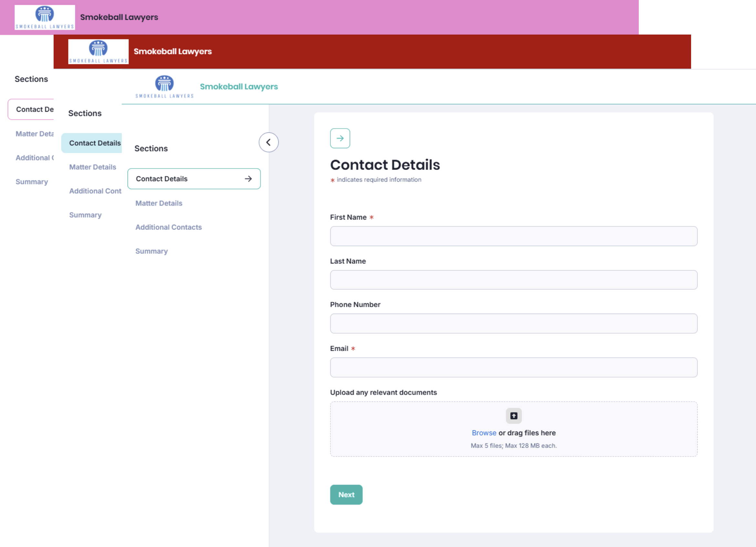
Task: Click the upload arrow icon in drop zone
Action: (x=513, y=416)
